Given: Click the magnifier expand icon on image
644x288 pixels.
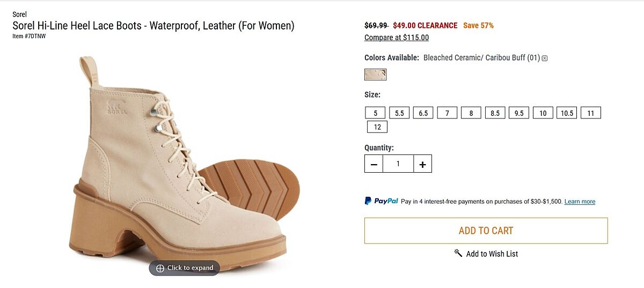Looking at the screenshot, I should pos(160,268).
